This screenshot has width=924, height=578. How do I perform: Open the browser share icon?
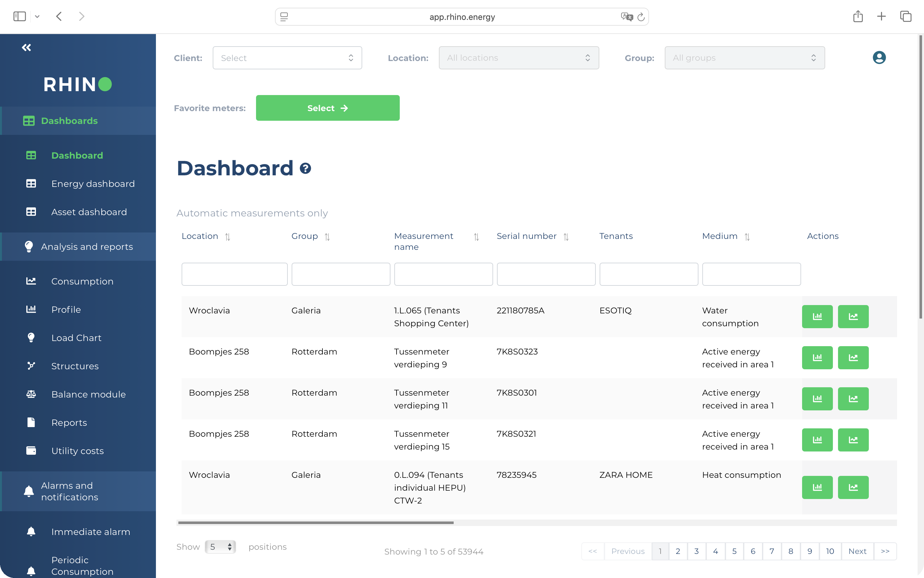pos(858,16)
